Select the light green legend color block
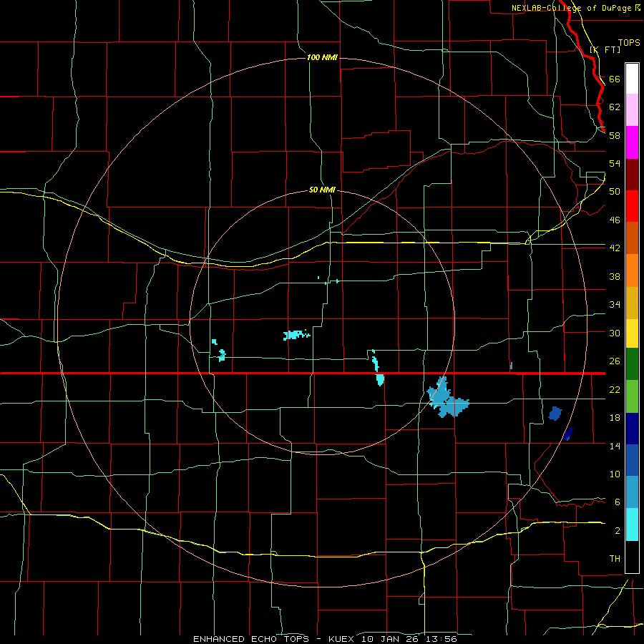The image size is (644, 644). coord(632,396)
